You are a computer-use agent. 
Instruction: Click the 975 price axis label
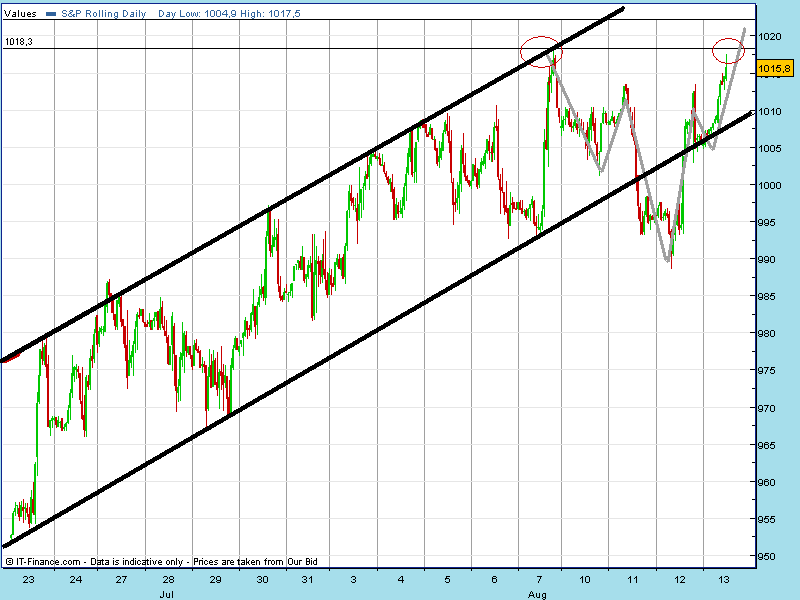767,371
